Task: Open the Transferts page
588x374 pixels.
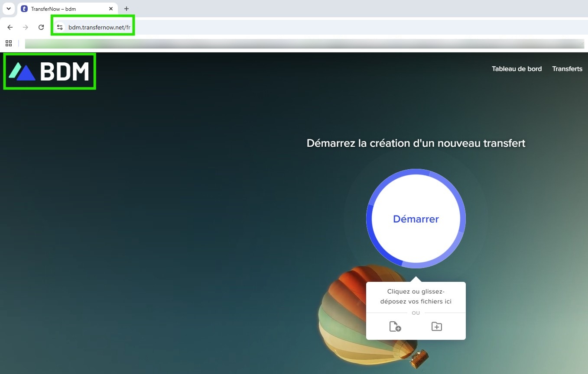Action: pyautogui.click(x=567, y=69)
